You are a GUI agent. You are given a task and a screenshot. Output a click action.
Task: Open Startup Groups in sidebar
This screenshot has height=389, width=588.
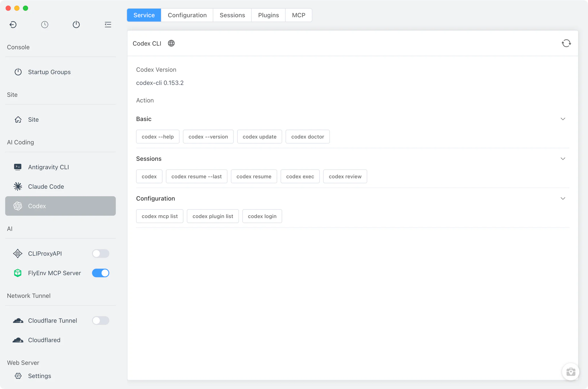pyautogui.click(x=60, y=72)
